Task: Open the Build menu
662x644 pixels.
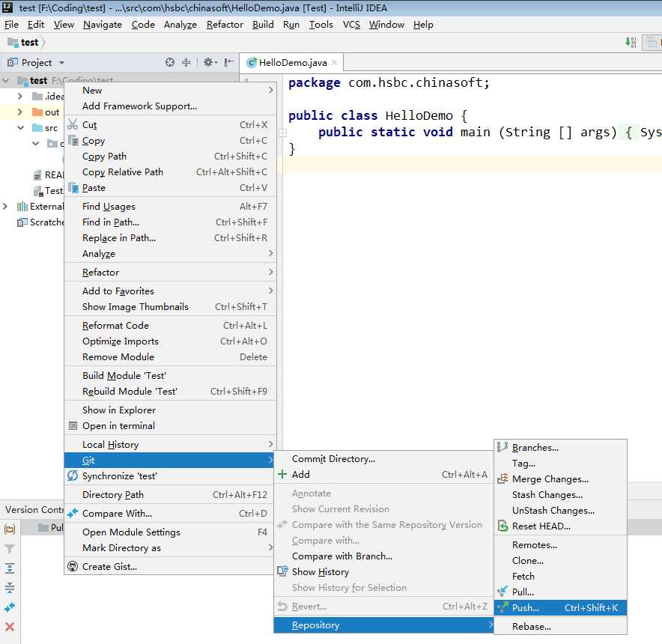Action: pos(263,25)
